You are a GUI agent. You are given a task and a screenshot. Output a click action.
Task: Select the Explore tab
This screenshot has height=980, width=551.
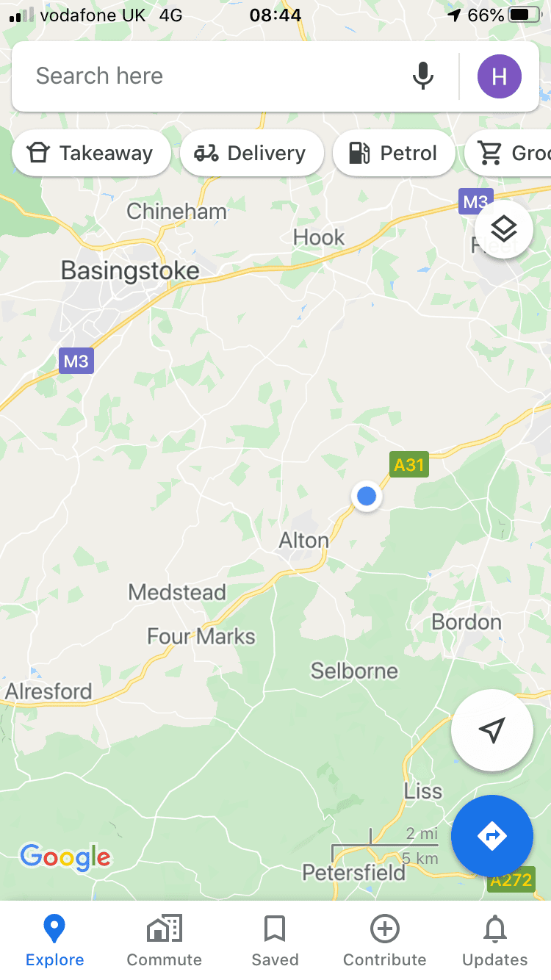click(x=55, y=940)
